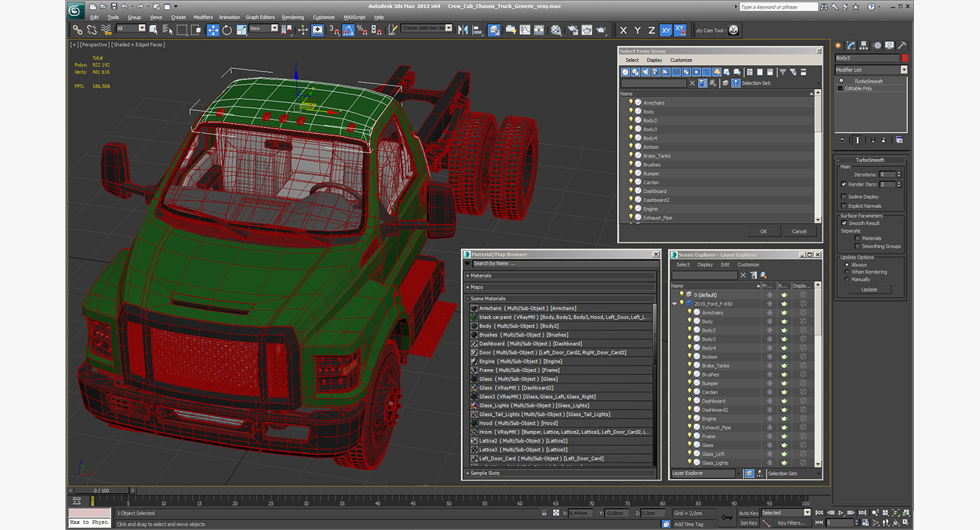980x530 pixels.
Task: Toggle the Percent Snap icon
Action: point(362,30)
